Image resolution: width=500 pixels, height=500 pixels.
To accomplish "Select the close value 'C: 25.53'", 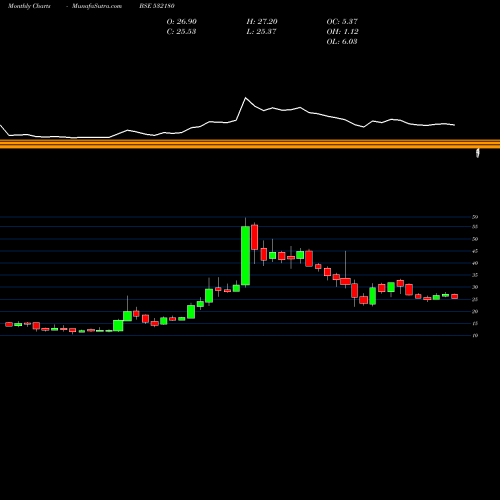I will (x=181, y=32).
